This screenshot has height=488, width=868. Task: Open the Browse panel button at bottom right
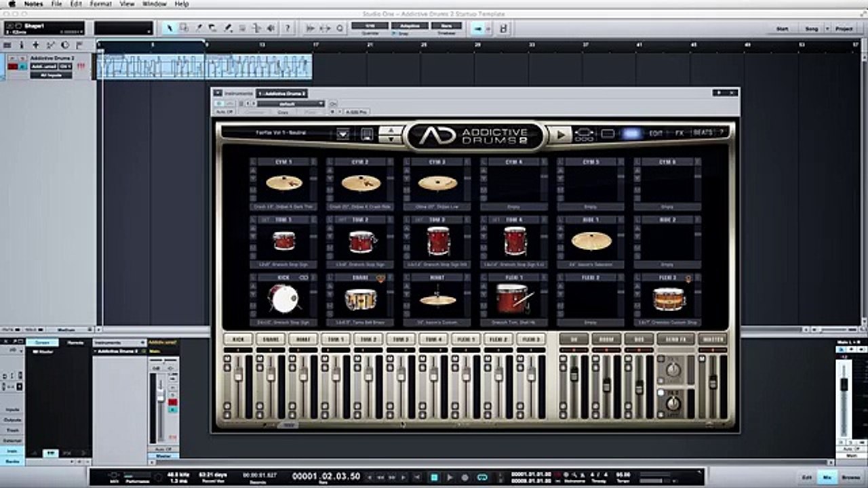pos(850,477)
